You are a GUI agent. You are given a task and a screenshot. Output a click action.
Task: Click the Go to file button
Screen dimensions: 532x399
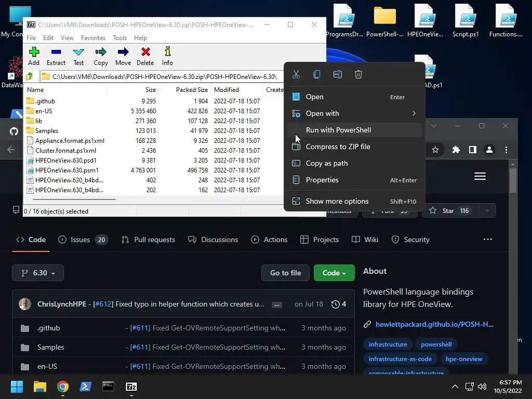click(285, 273)
